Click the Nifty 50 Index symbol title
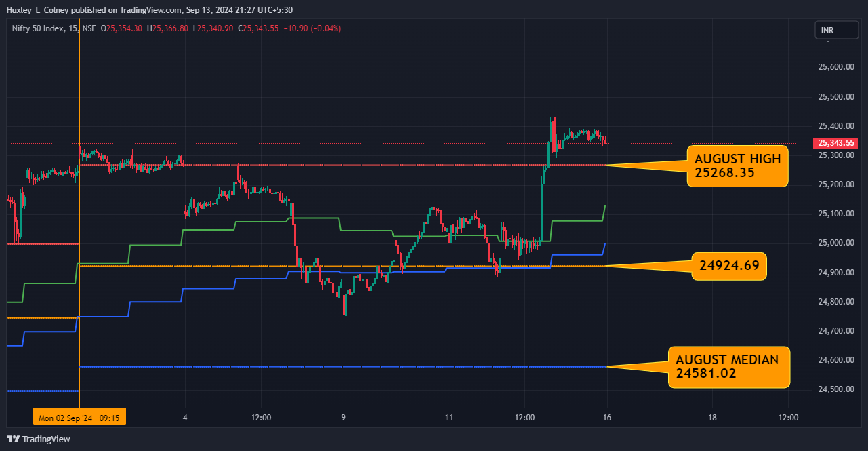Screen dimensions: 868x451 38,28
